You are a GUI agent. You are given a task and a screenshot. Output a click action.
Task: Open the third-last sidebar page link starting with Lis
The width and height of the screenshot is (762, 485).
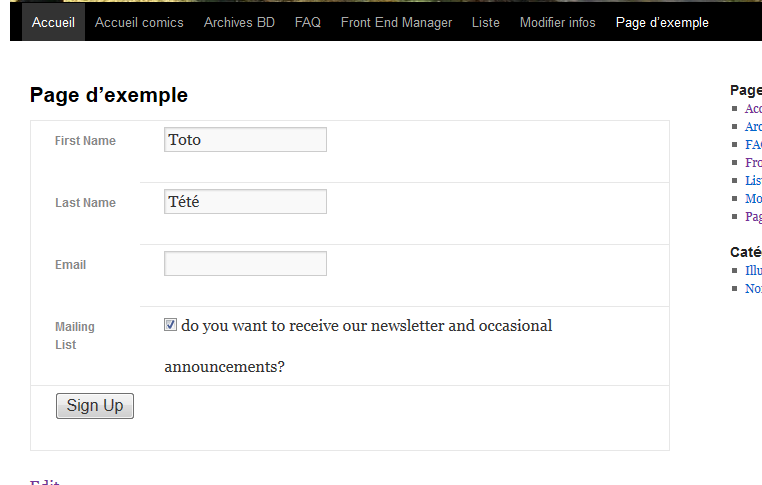(753, 180)
